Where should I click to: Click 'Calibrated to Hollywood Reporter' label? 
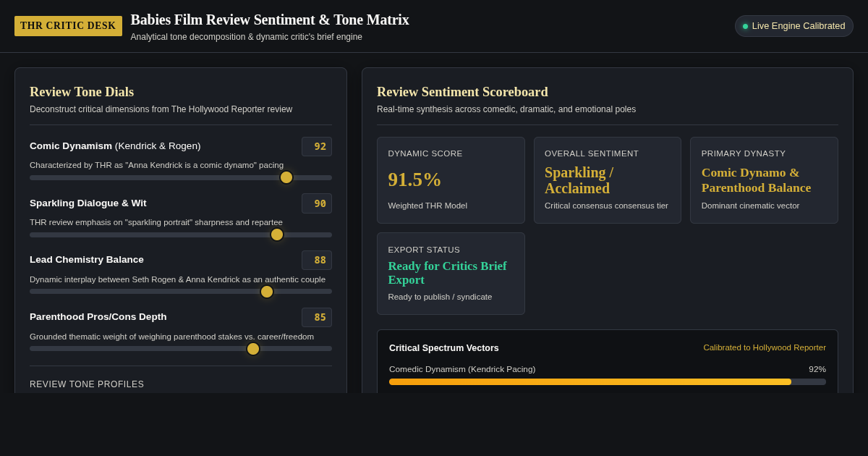[765, 347]
